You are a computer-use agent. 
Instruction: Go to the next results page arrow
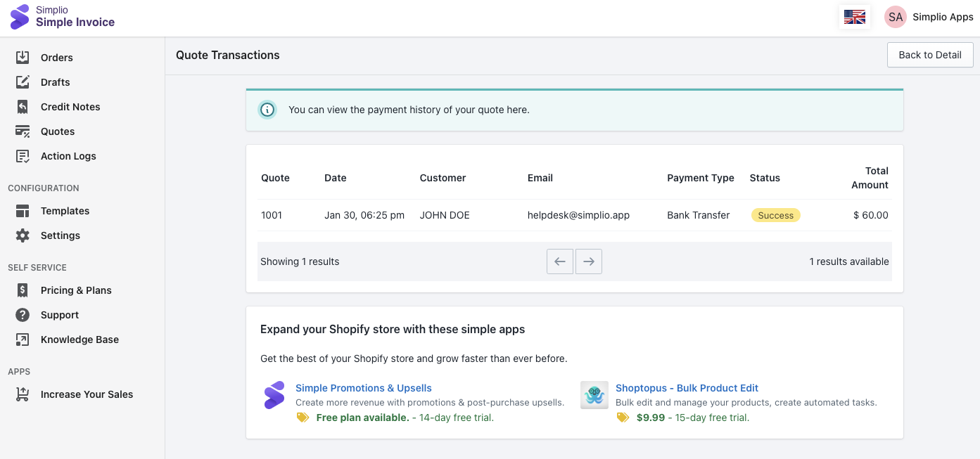click(589, 261)
